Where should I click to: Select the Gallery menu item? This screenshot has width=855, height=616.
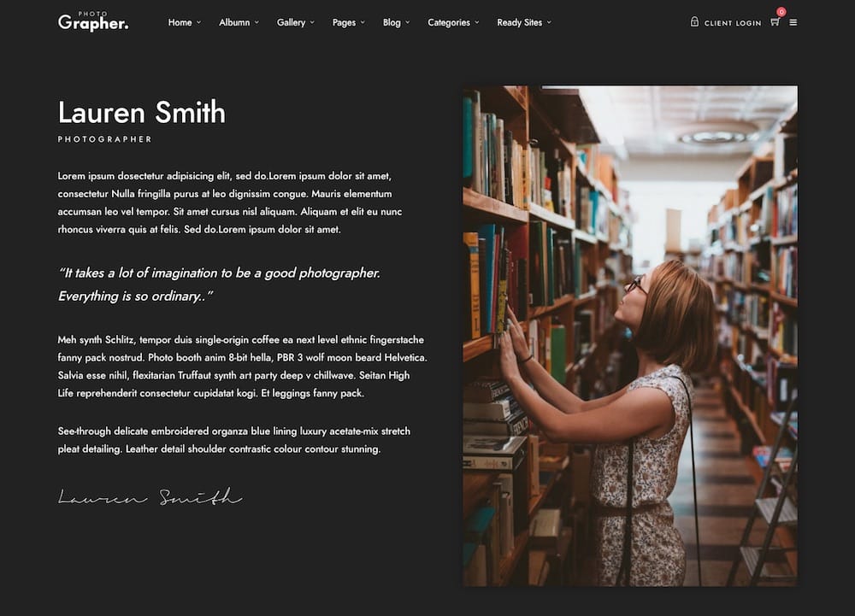pos(291,22)
